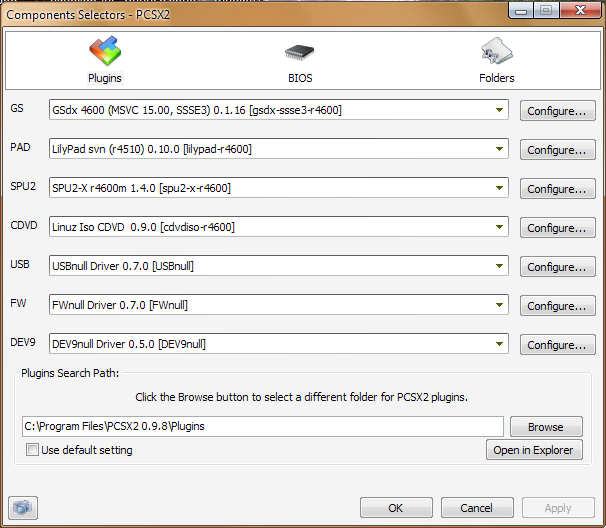Image resolution: width=606 pixels, height=528 pixels.
Task: Click the greyed-out Apply button
Action: pos(558,508)
